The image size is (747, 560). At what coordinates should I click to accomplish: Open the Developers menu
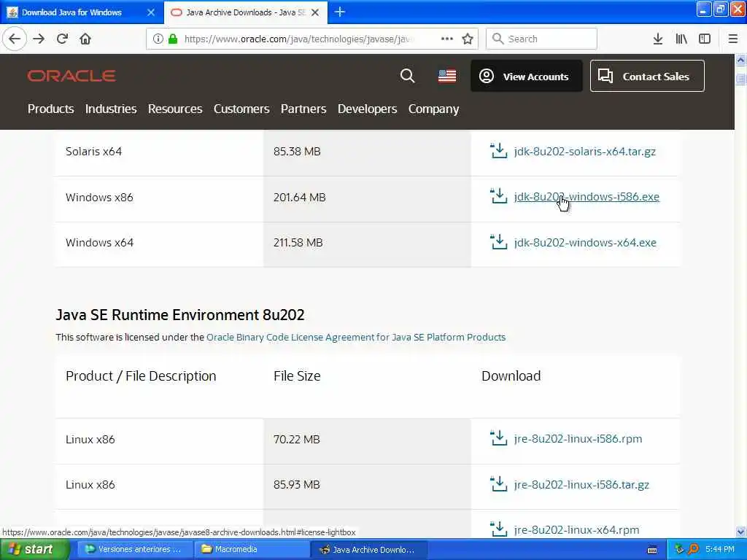point(368,109)
